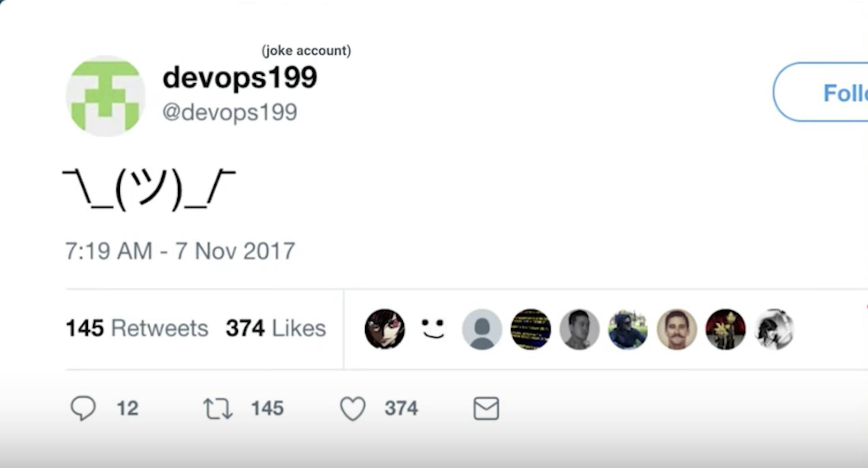868x468 pixels.
Task: Click the reply speech bubble icon
Action: click(x=83, y=408)
